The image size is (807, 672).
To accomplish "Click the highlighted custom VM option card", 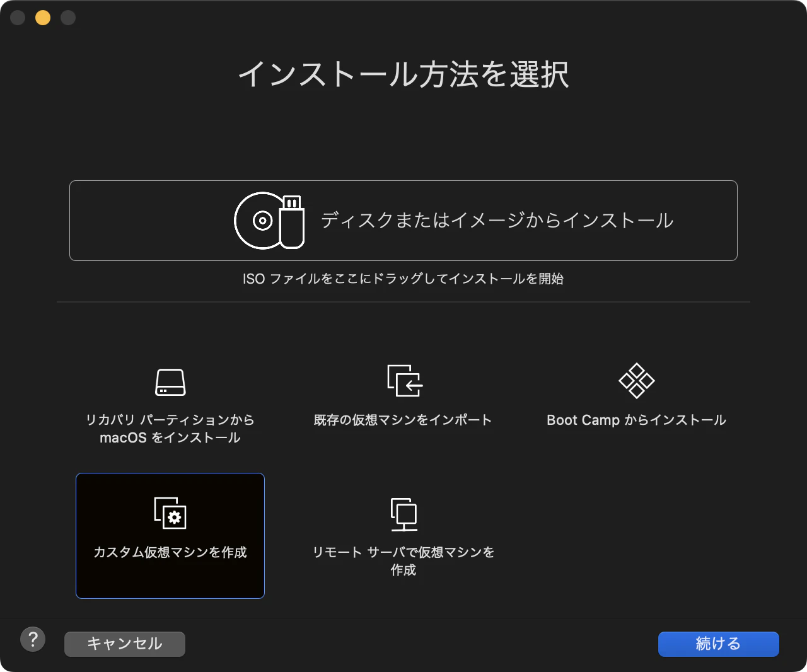I will pos(170,535).
